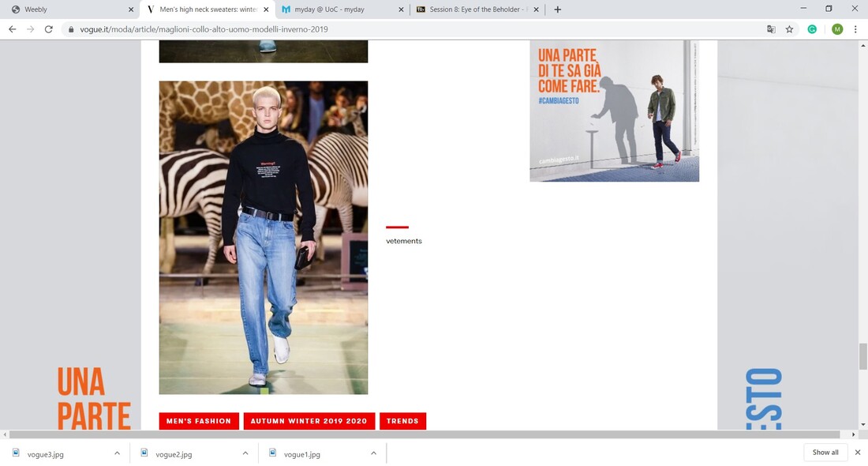Expand options for vogue2.jpg download
The height and width of the screenshot is (466, 868).
245,453
